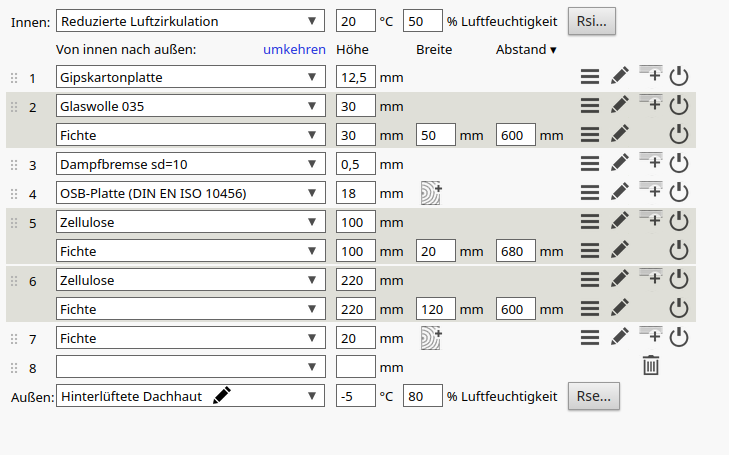
Task: Add layer icon in Glaswolle 035 row
Action: [651, 103]
